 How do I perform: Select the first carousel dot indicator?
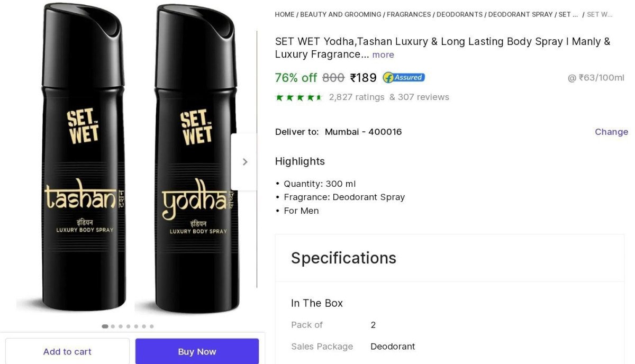(105, 326)
